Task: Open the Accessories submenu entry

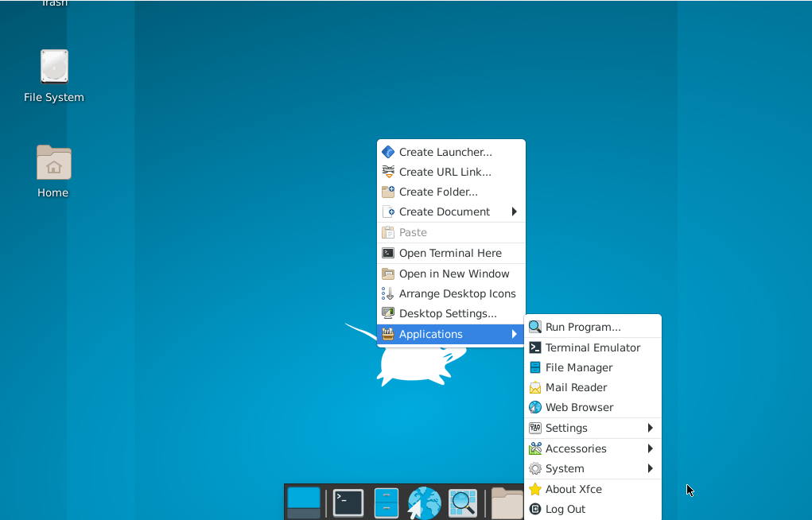Action: click(x=593, y=448)
